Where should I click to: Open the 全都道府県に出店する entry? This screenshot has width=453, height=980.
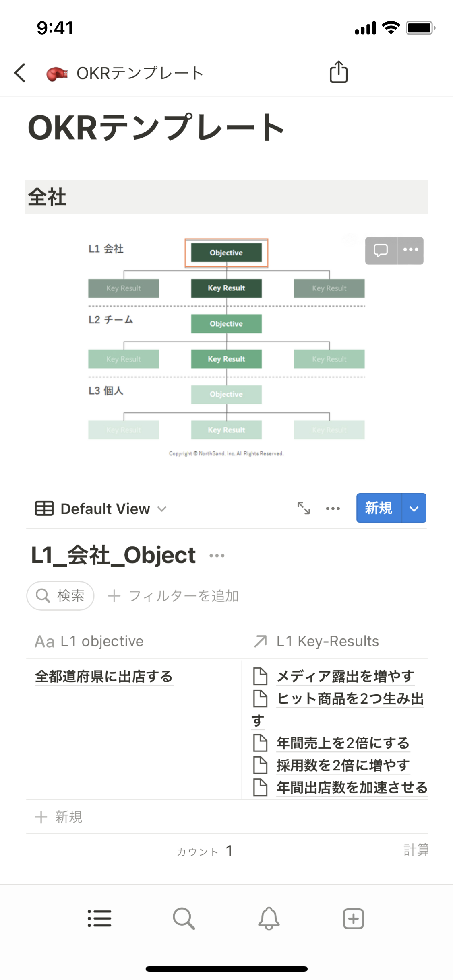point(104,677)
